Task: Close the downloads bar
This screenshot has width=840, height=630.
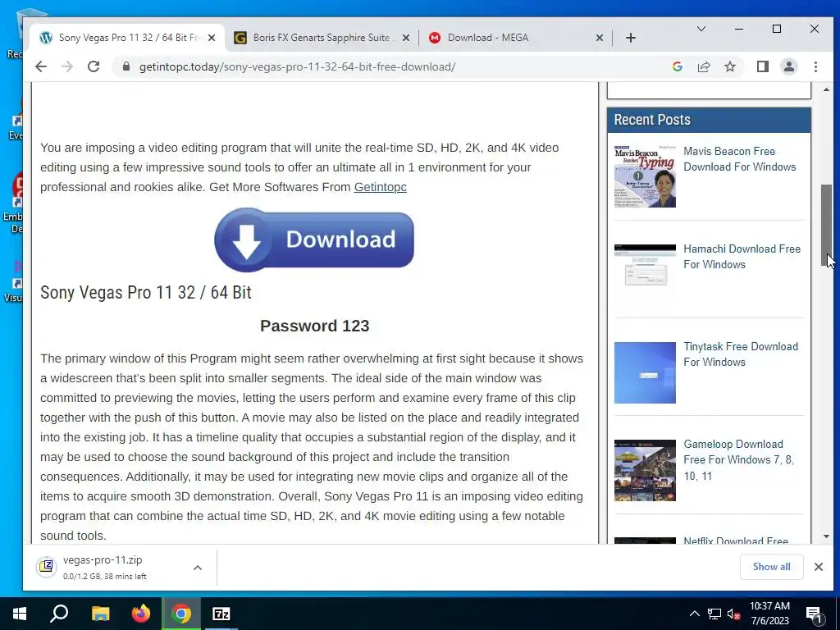Action: (x=818, y=567)
